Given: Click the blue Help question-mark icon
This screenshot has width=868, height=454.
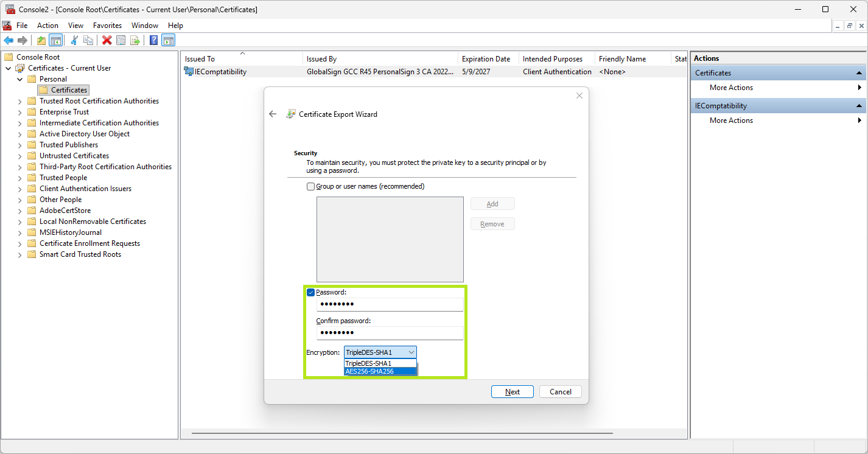Looking at the screenshot, I should tap(154, 40).
